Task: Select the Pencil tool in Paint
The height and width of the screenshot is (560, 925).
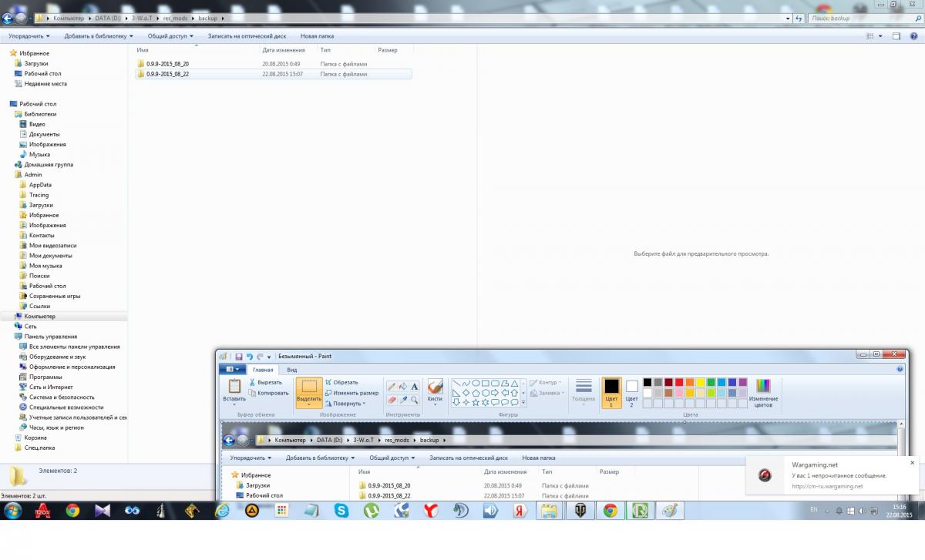Action: coord(392,387)
